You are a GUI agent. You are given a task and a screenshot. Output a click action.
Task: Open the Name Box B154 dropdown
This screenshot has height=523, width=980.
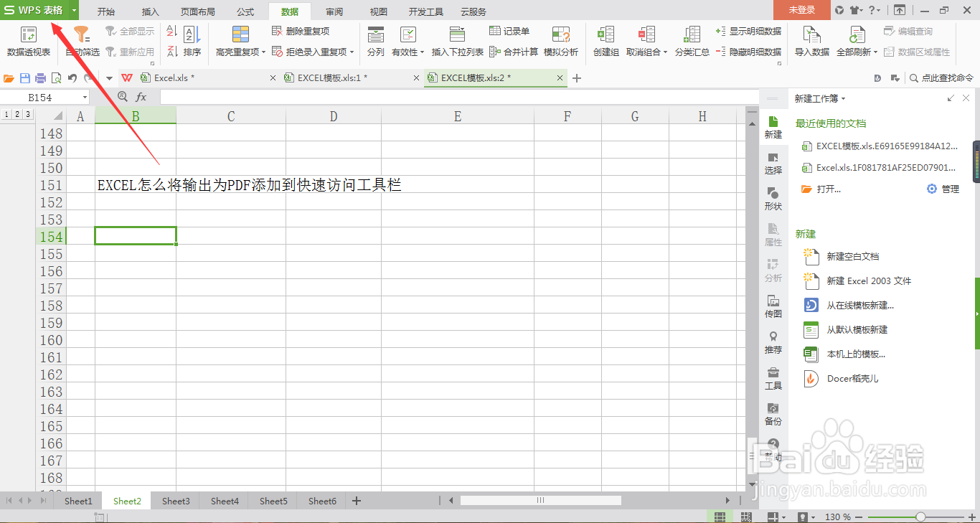(x=85, y=98)
